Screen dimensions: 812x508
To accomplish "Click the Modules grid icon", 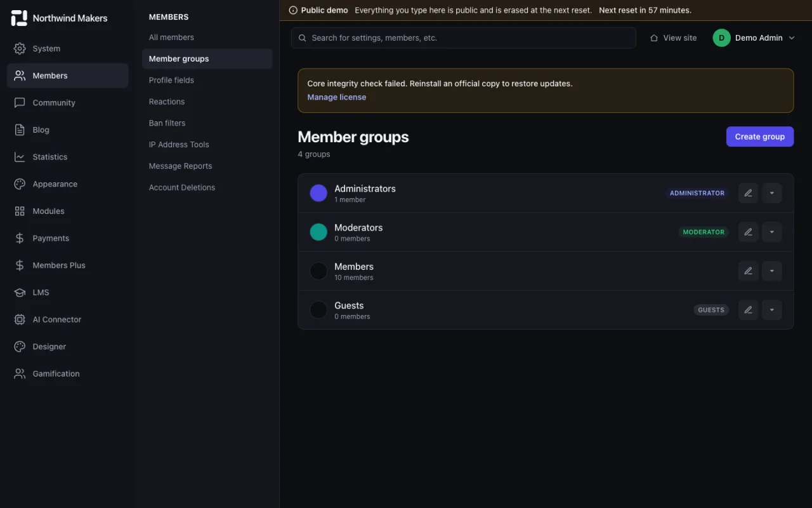I will (x=20, y=211).
